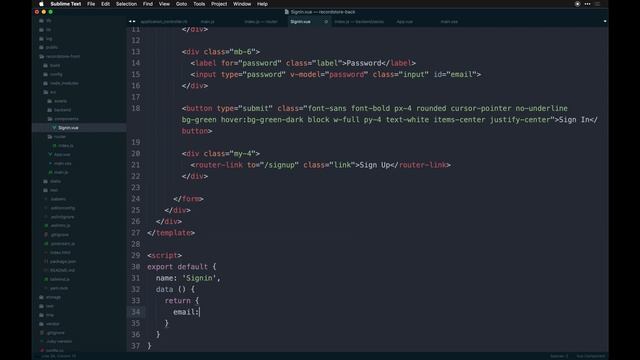Screen dimensions: 640x360
Task: Click the screen recording status icon in menu bar
Action: click(577, 4)
